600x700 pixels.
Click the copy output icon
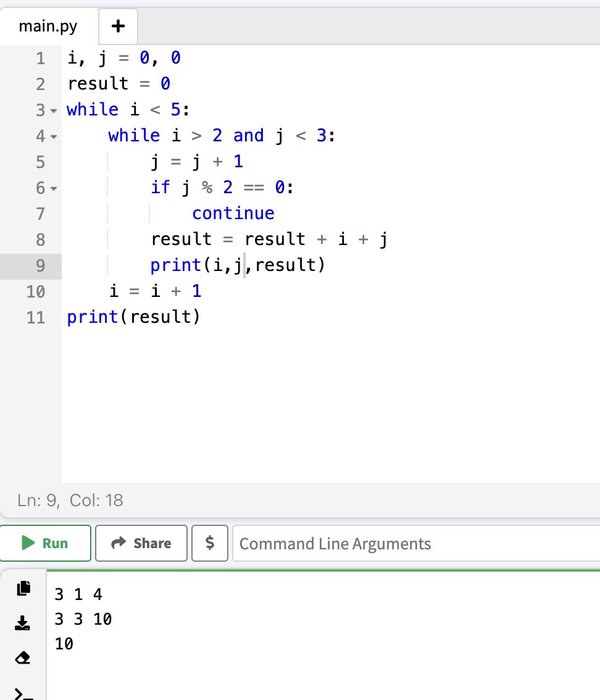23,588
